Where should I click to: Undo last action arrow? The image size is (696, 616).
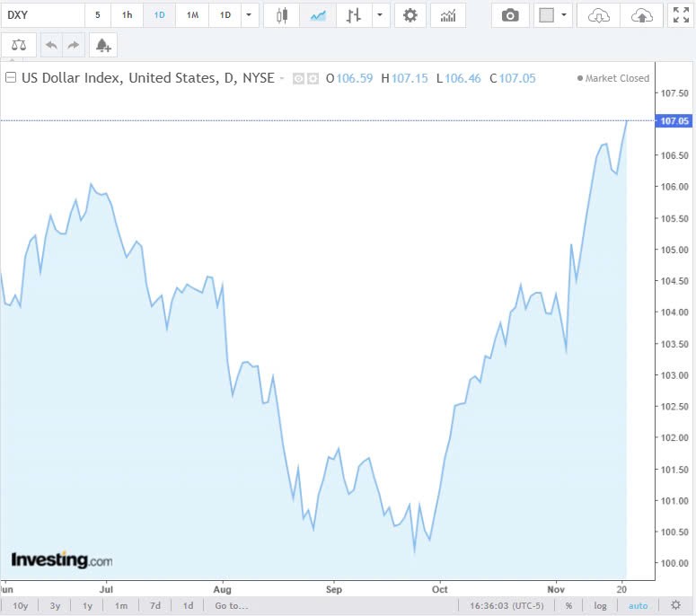tap(51, 45)
